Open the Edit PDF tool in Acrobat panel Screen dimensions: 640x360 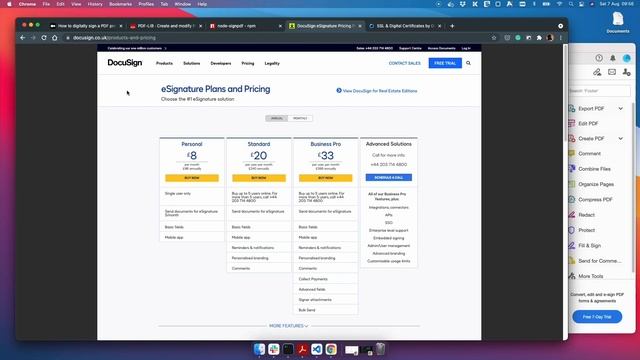pyautogui.click(x=588, y=123)
